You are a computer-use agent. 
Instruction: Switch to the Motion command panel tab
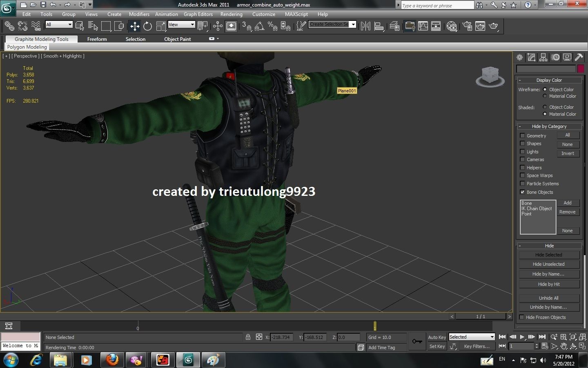tap(555, 58)
